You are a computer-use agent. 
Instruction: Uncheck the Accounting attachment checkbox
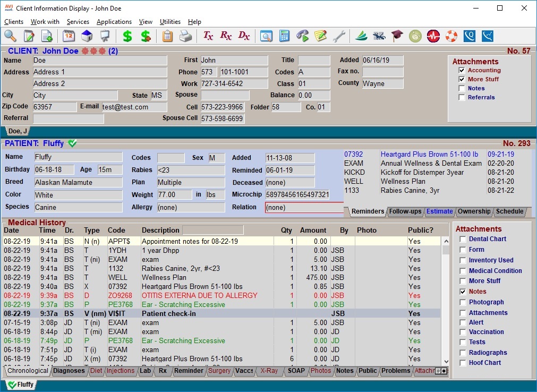click(461, 70)
